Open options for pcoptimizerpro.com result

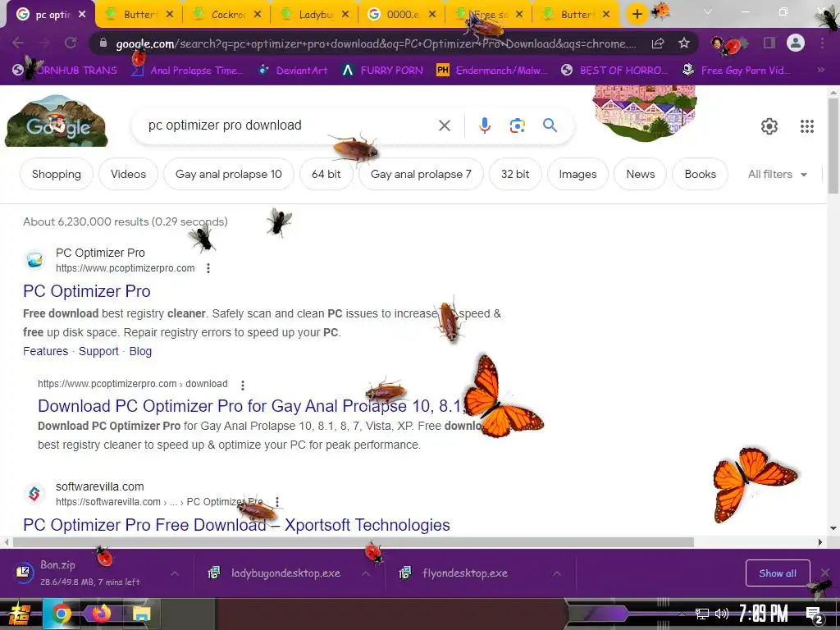[x=208, y=268]
